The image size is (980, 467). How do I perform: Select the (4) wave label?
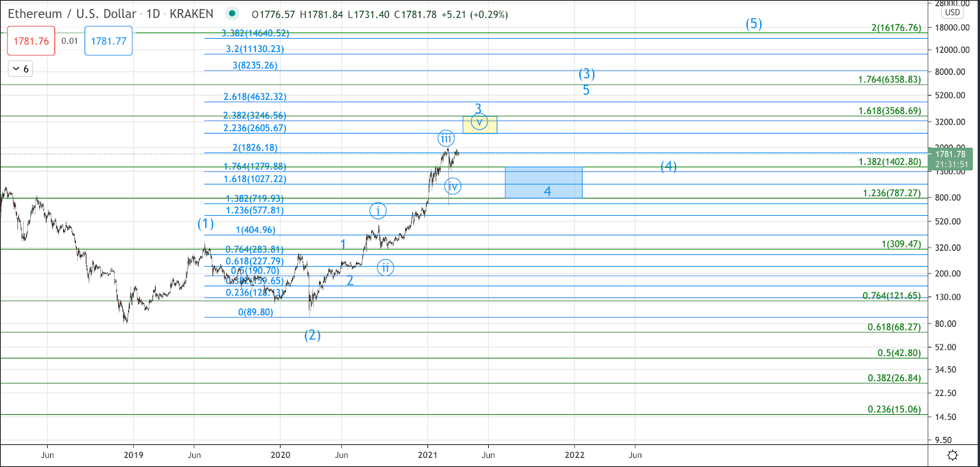(x=668, y=167)
